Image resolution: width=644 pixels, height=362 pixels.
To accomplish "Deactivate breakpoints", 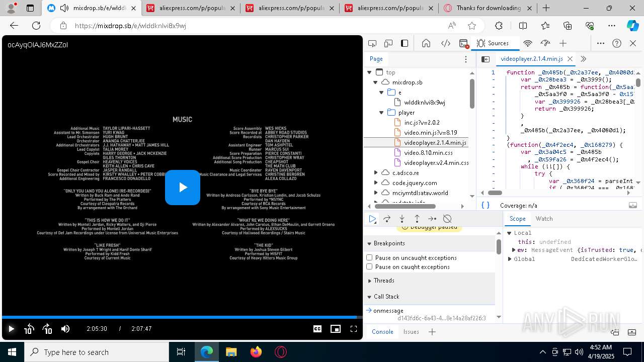I will [x=447, y=219].
